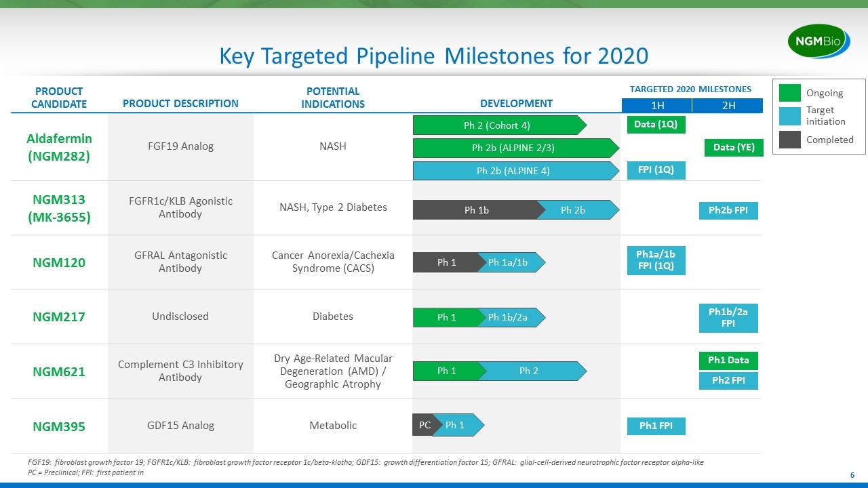The image size is (868, 488).
Task: Click the 'Ph1a/1b FPI (1Q)' milestone box
Action: (656, 260)
